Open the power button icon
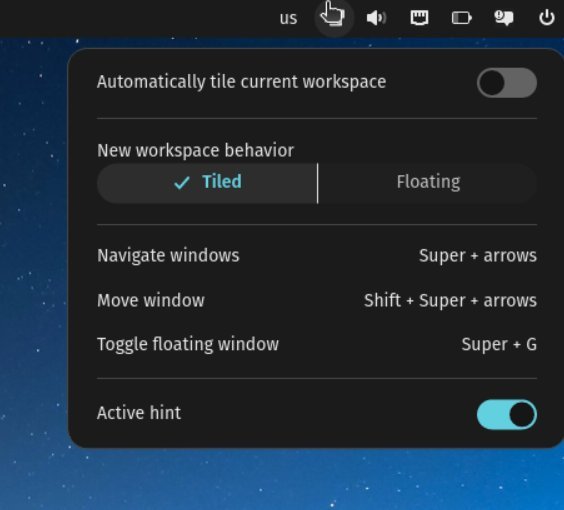The height and width of the screenshot is (510, 564). click(546, 18)
